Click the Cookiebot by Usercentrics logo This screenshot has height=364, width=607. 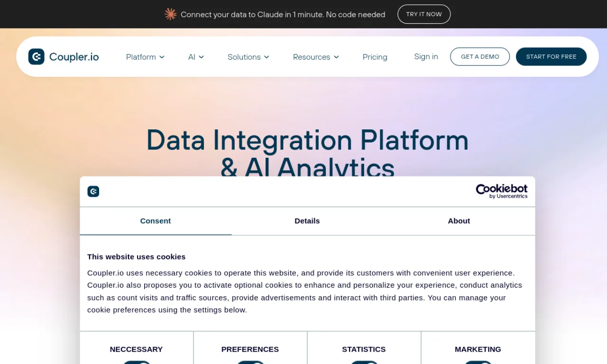pyautogui.click(x=502, y=191)
